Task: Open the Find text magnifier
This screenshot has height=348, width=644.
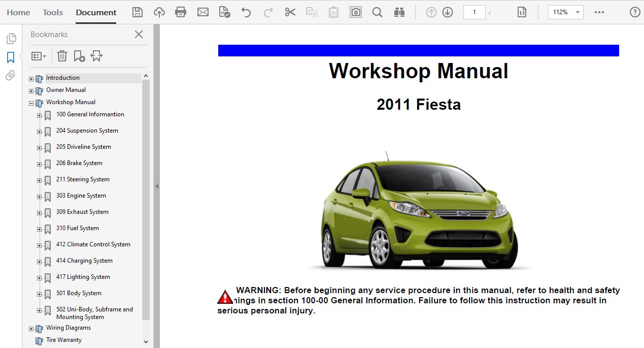Action: (377, 12)
